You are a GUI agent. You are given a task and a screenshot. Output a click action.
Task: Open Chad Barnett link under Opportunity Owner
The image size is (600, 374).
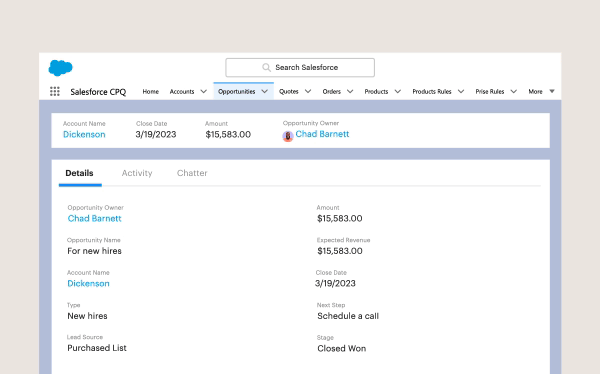[95, 219]
